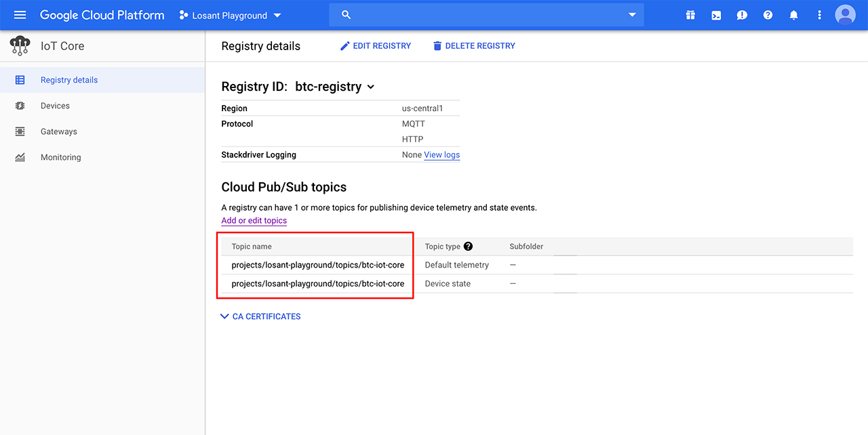
Task: Activate Cloud Shell from the top bar
Action: 716,15
